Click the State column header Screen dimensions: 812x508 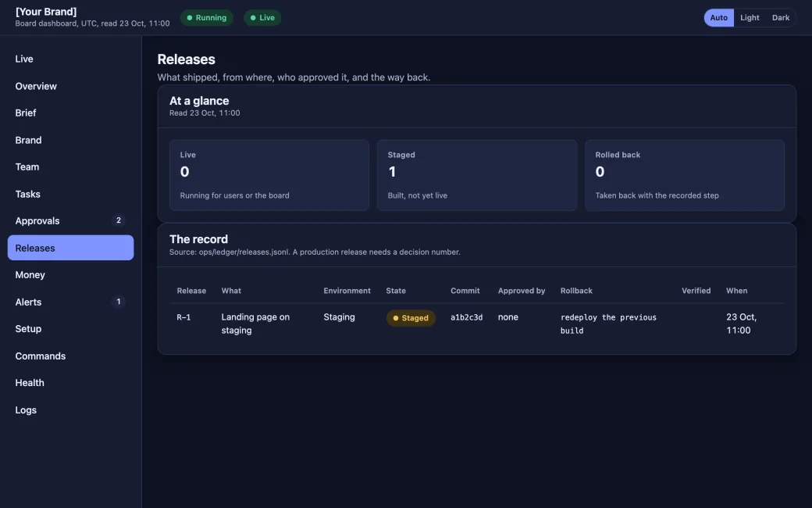(396, 291)
